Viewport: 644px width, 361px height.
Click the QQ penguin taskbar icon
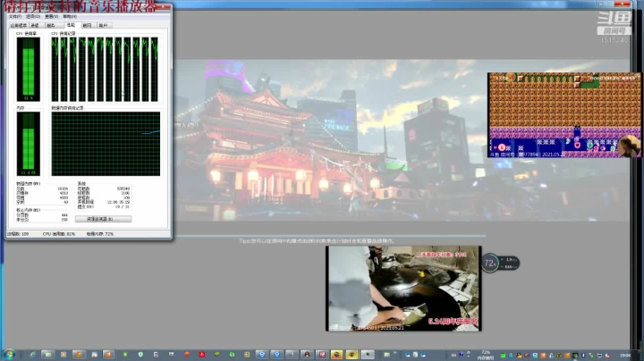point(307,355)
